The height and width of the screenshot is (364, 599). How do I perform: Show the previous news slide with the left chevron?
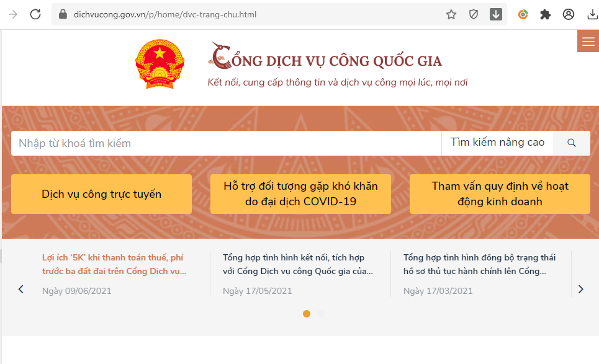(21, 289)
